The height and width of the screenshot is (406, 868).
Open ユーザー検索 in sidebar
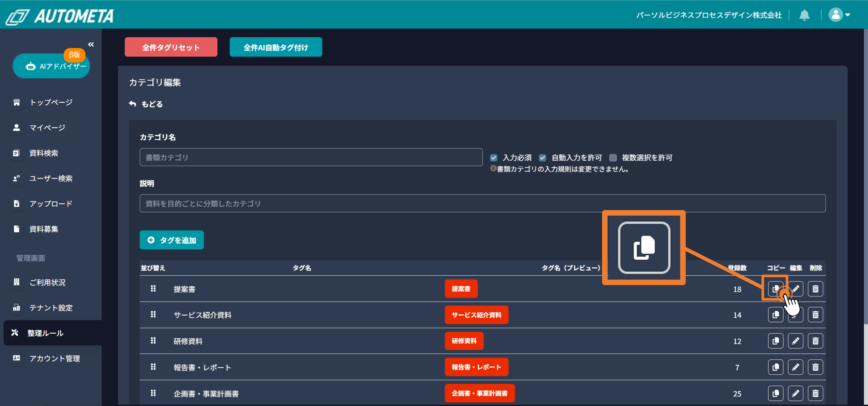pos(51,179)
